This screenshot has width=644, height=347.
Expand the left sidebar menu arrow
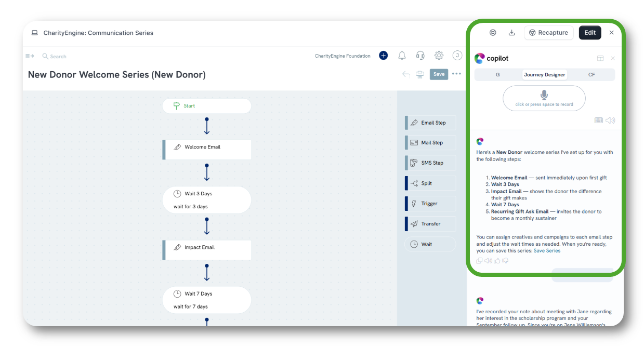30,56
